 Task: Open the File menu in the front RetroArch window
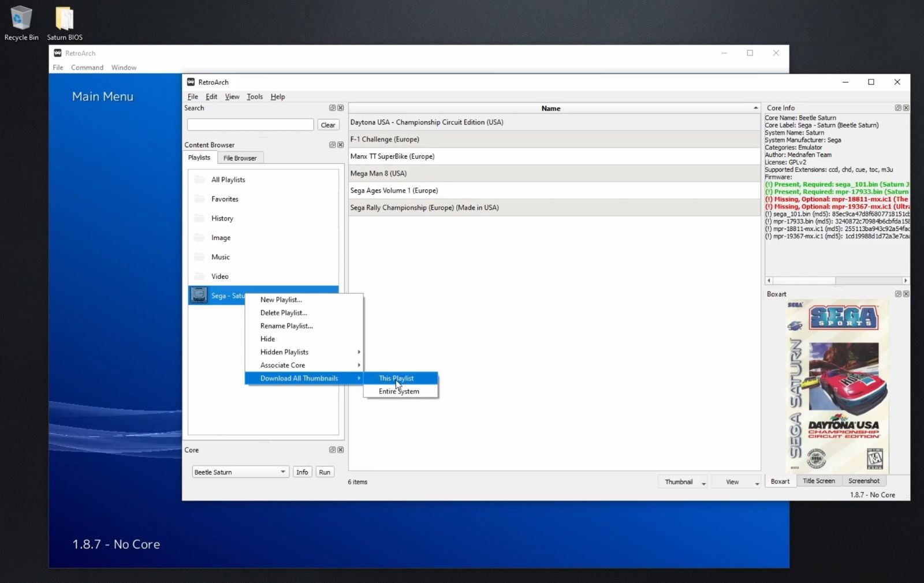(193, 97)
